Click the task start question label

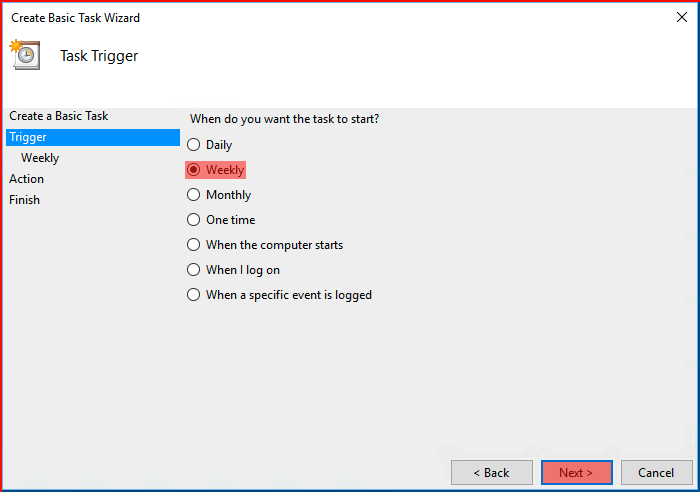click(x=284, y=119)
